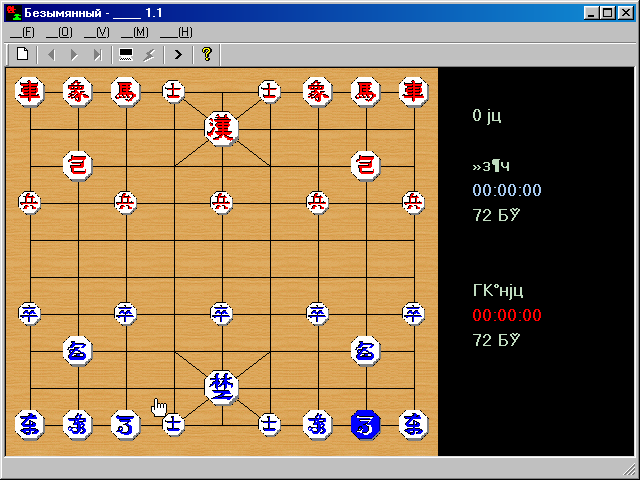Select the blue chariot in the bottom-left corner
Image resolution: width=640 pixels, height=480 pixels.
[x=30, y=425]
